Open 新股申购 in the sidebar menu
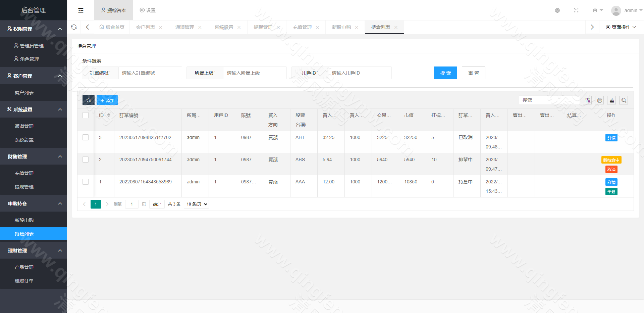 [24, 220]
